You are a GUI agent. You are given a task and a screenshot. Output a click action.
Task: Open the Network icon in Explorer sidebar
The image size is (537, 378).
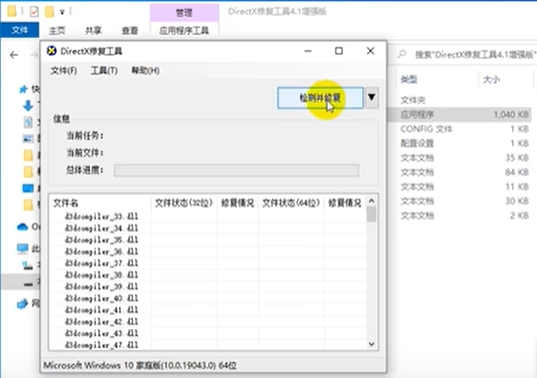[22, 303]
